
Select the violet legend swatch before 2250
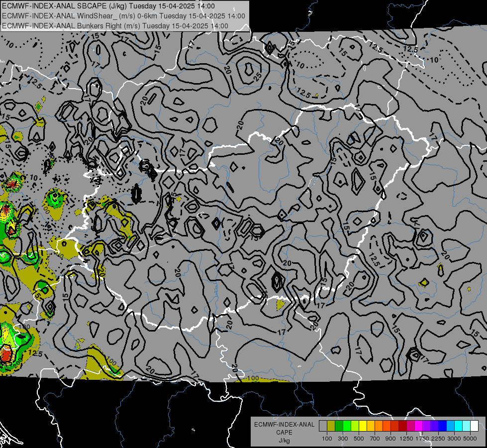(x=435, y=426)
